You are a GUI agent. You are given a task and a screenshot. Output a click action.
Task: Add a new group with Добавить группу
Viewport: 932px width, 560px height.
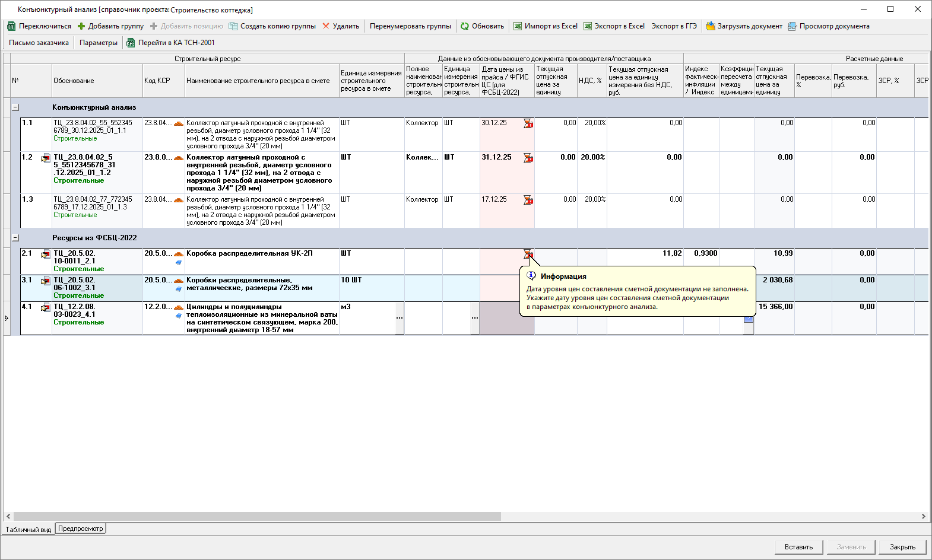pos(111,26)
